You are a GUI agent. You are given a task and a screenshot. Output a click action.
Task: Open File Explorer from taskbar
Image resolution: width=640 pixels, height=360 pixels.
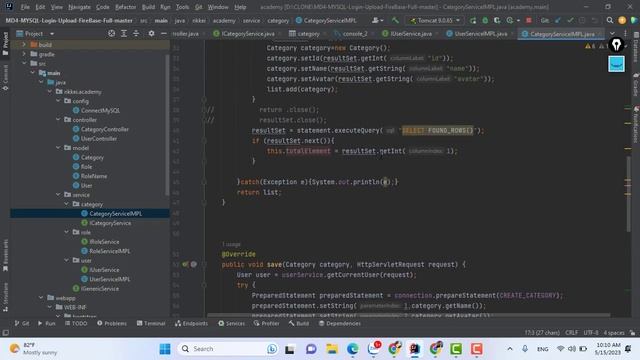point(331,349)
